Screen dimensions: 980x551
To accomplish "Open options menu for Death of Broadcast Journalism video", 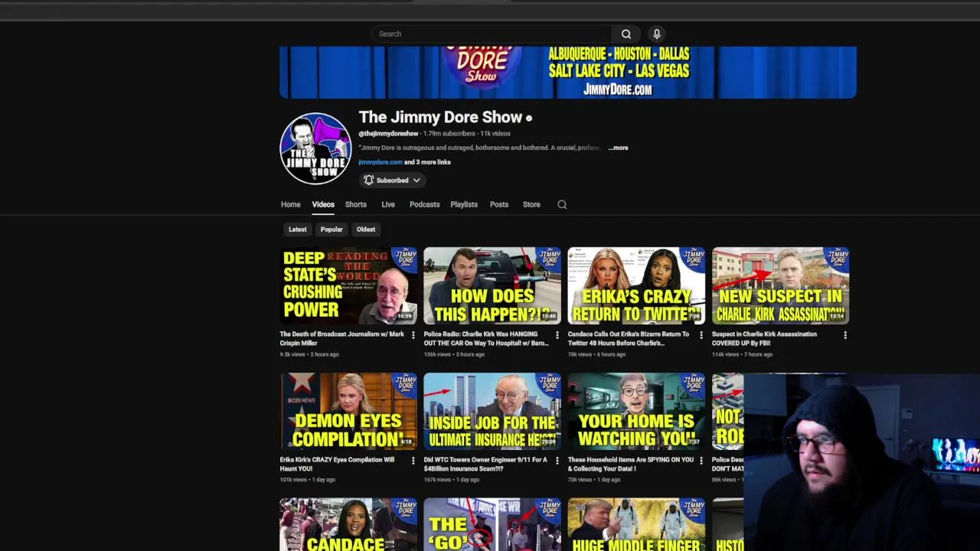I will click(413, 335).
